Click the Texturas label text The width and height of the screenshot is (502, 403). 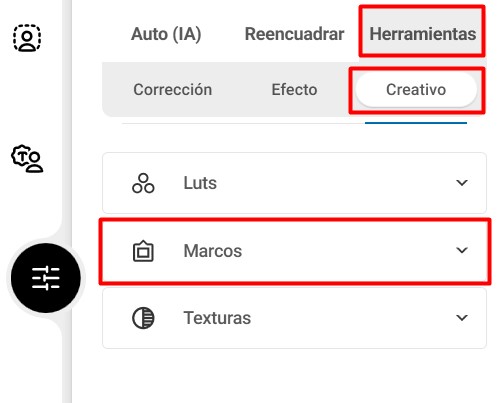coord(217,318)
